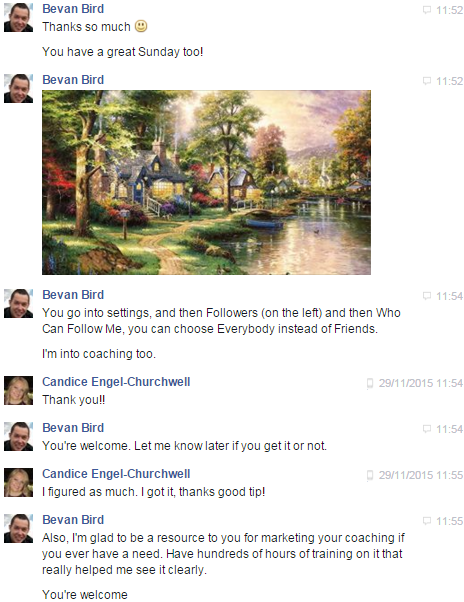The image size is (464, 602).
Task: Click the Bevan Bird name above "Also, I'm glad" message
Action: point(73,519)
